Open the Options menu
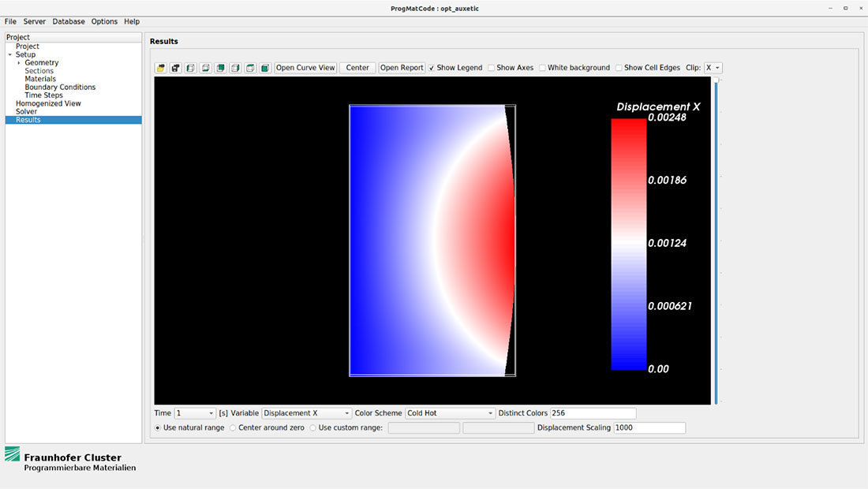 (104, 21)
